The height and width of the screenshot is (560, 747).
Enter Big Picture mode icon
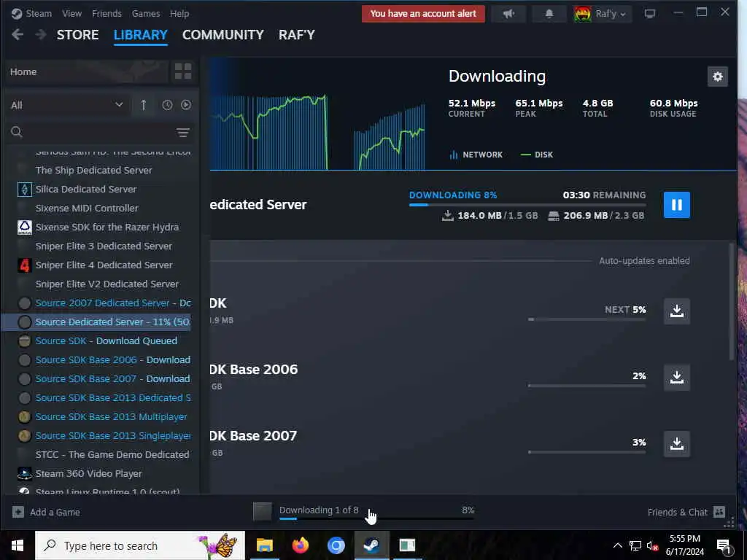tap(650, 14)
